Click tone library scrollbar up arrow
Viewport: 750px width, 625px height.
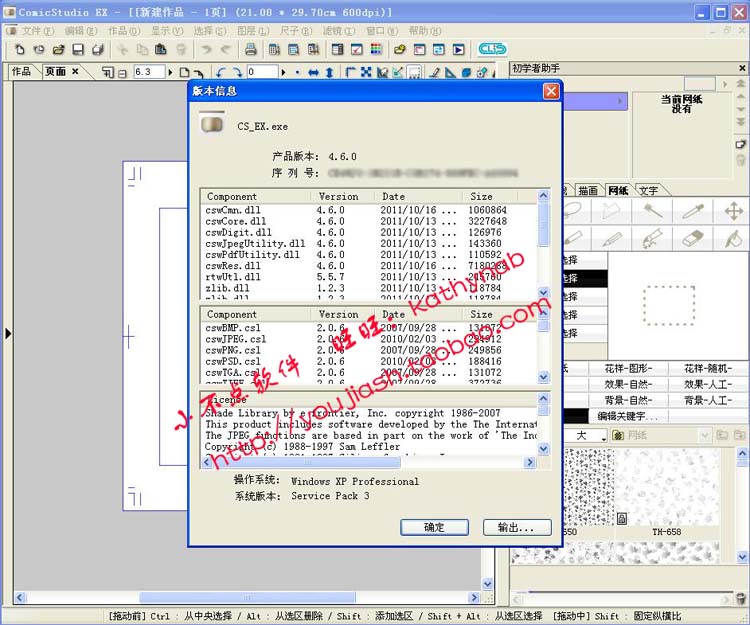click(742, 452)
